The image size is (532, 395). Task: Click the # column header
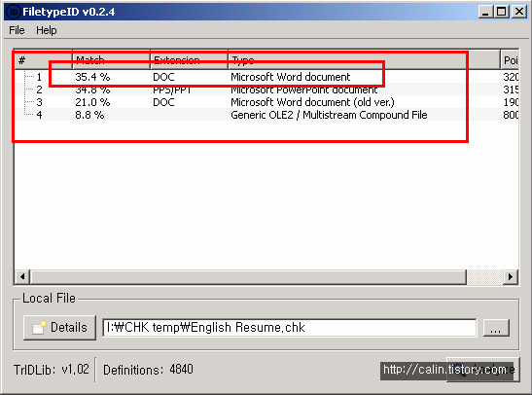click(x=43, y=60)
